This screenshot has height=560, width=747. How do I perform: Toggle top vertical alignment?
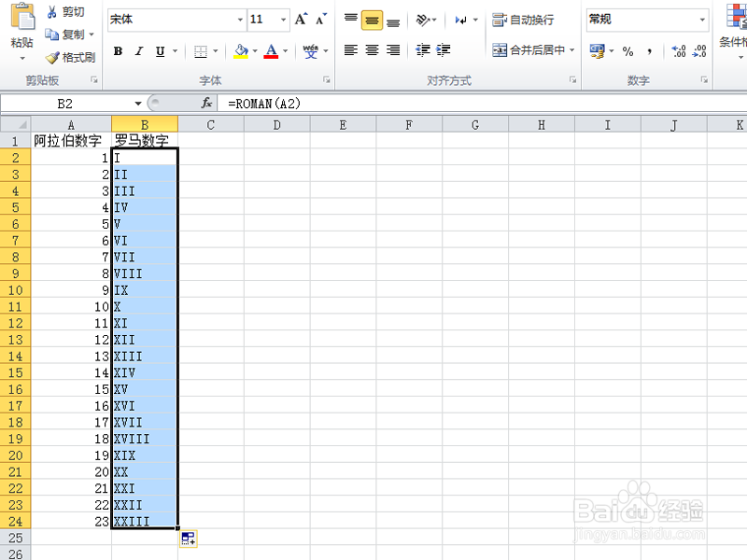coord(351,20)
